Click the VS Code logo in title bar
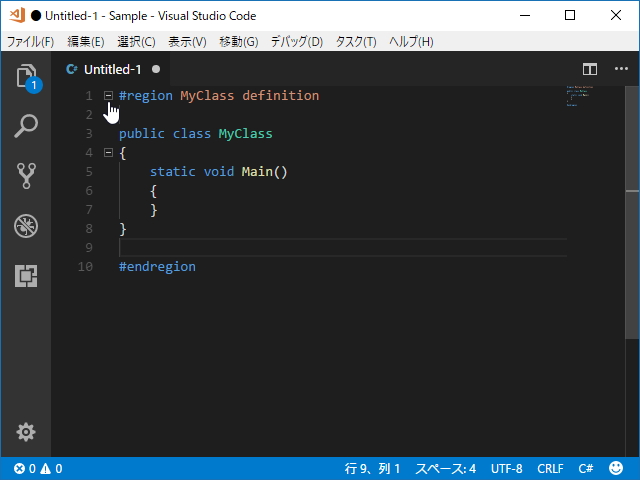This screenshot has width=640, height=480. [x=17, y=15]
